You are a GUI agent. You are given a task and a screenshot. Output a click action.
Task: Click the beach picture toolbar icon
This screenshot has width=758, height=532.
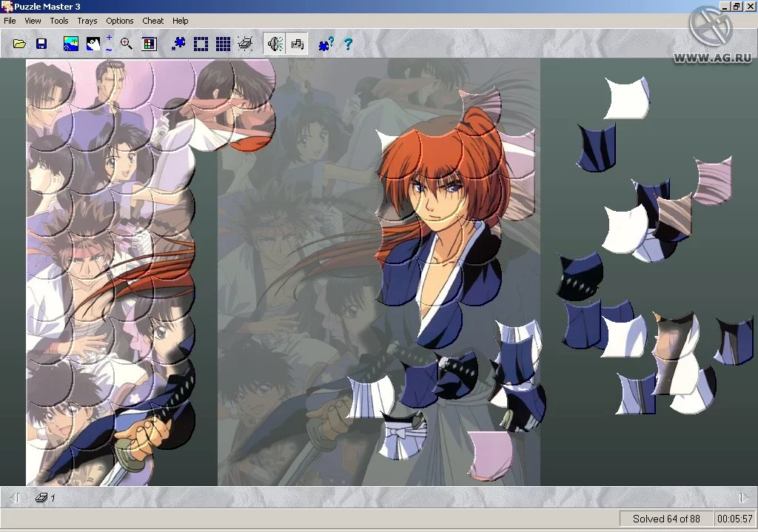point(71,44)
